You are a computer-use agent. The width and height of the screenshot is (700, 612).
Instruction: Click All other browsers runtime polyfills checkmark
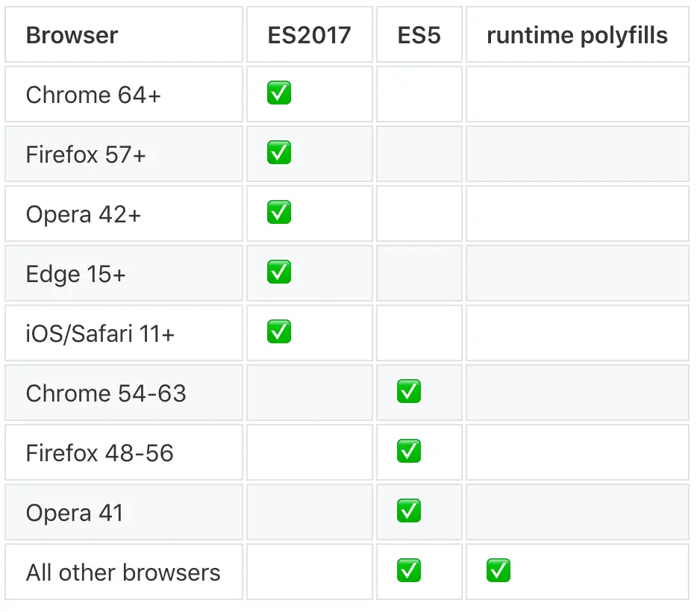click(x=499, y=571)
